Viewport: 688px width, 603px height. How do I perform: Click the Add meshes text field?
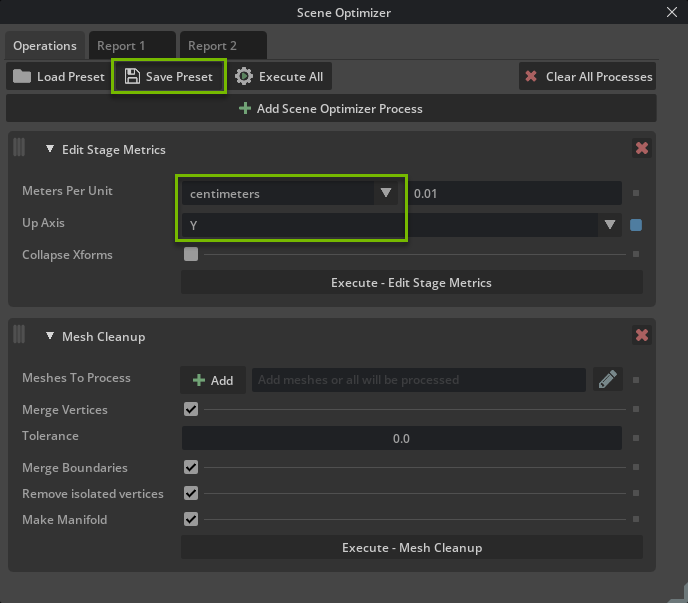tap(419, 380)
